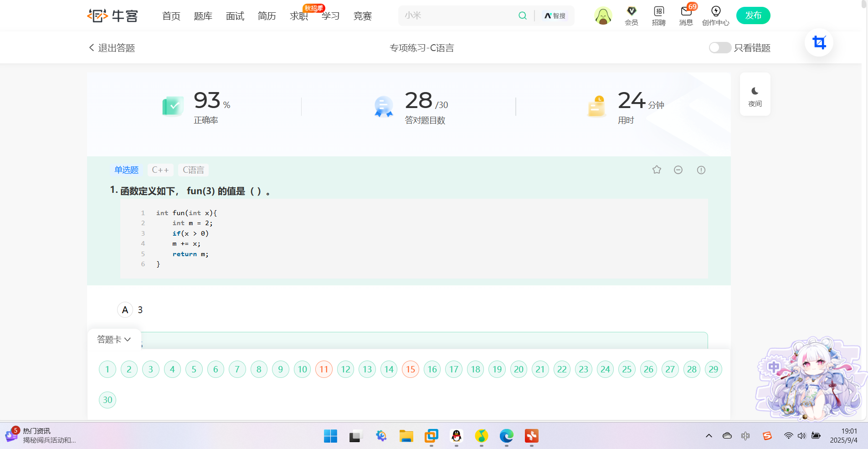868x449 pixels.
Task: Favorite the question with the star icon
Action: point(657,169)
